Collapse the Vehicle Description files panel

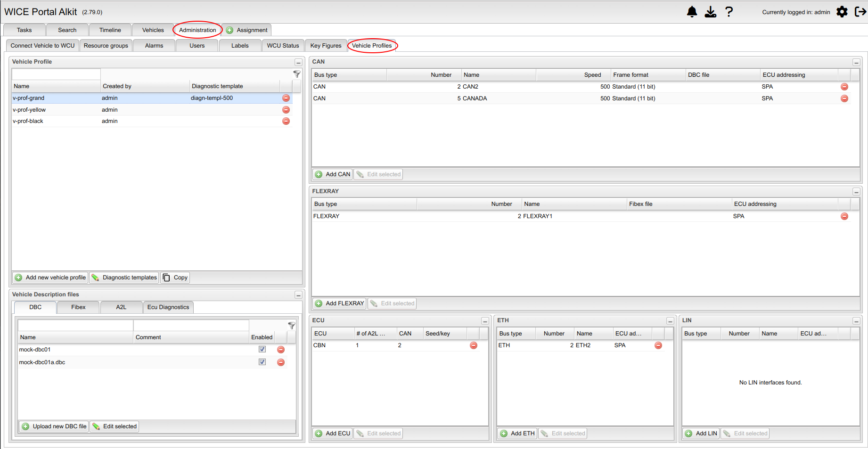pos(298,295)
